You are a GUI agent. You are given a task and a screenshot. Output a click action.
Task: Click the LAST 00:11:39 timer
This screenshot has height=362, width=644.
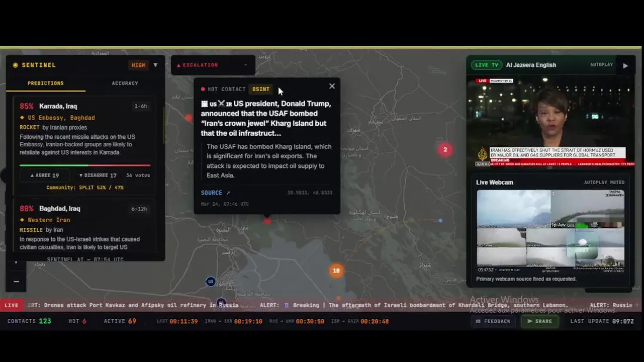coord(177,321)
